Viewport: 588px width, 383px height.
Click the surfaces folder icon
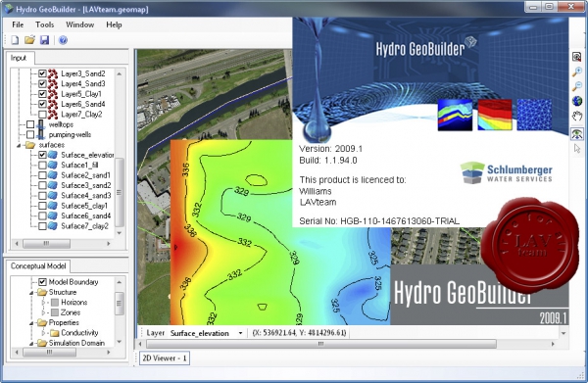coord(30,145)
